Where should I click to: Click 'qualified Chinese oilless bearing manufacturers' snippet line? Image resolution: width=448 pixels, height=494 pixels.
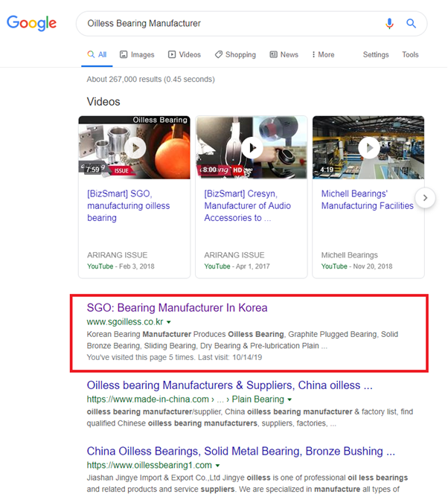tap(211, 423)
